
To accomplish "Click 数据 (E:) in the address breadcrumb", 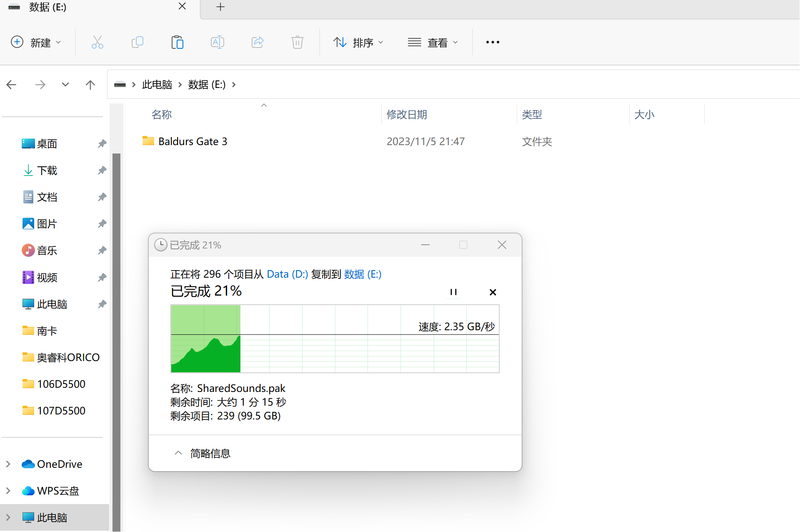I will coord(207,85).
